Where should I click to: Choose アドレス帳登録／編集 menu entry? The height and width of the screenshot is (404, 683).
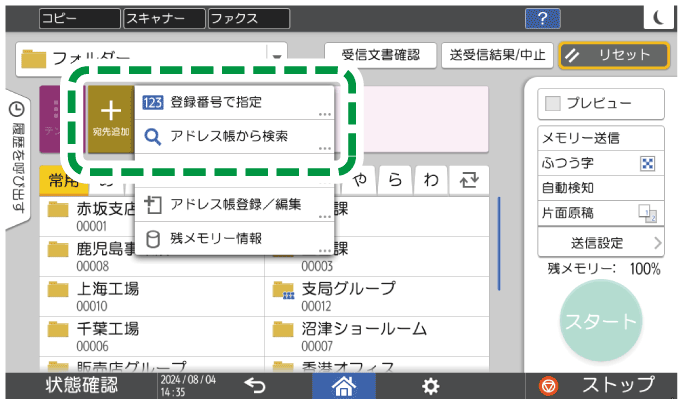click(x=234, y=204)
